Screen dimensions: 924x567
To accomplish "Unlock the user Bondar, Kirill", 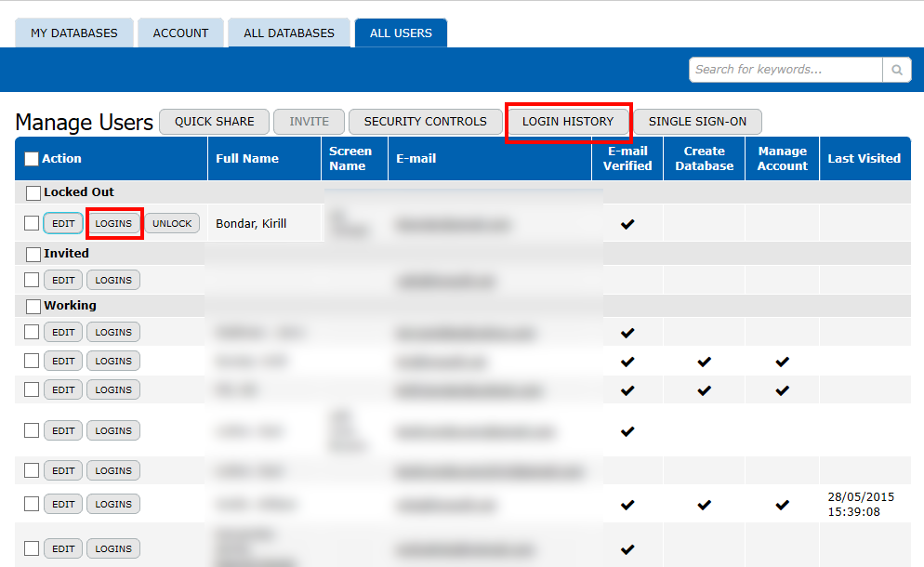I will pyautogui.click(x=172, y=224).
